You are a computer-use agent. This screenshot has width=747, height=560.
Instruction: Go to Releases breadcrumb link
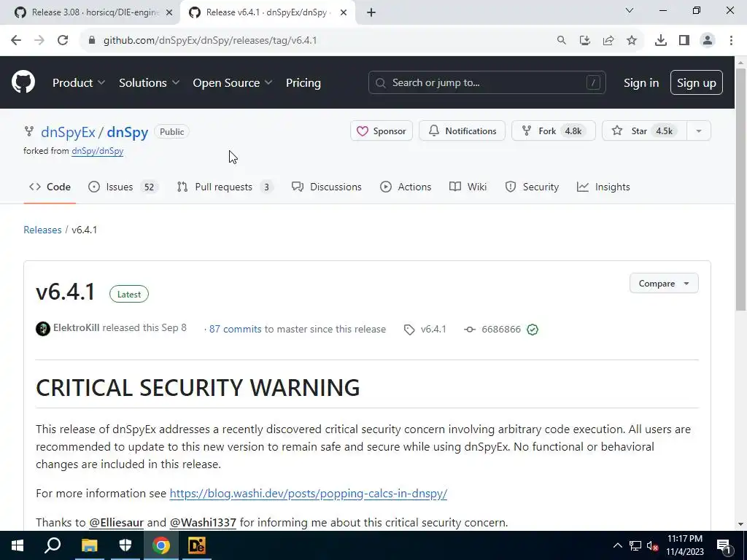42,230
